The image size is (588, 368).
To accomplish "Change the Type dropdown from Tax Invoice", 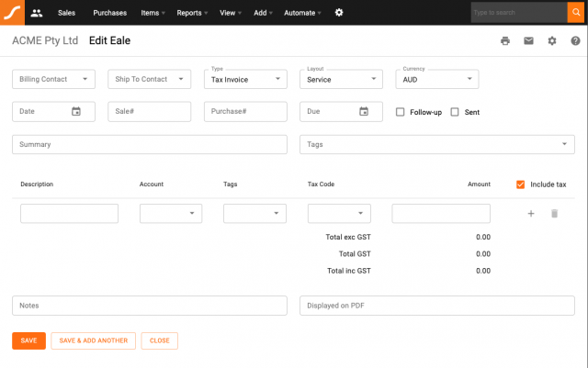I will point(245,79).
